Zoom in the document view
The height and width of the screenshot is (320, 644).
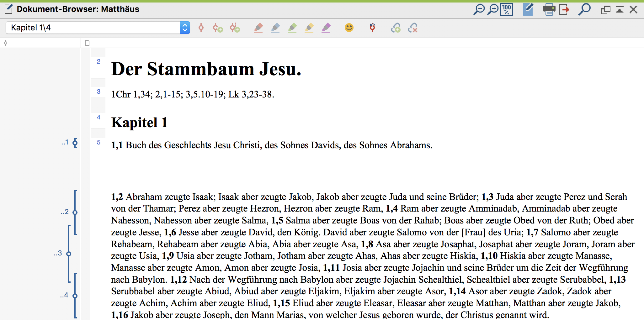493,9
